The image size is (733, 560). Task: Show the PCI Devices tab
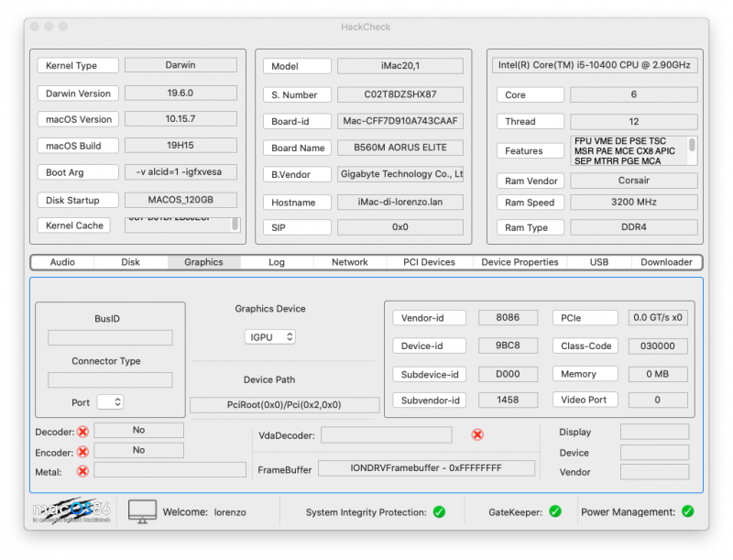coord(429,262)
